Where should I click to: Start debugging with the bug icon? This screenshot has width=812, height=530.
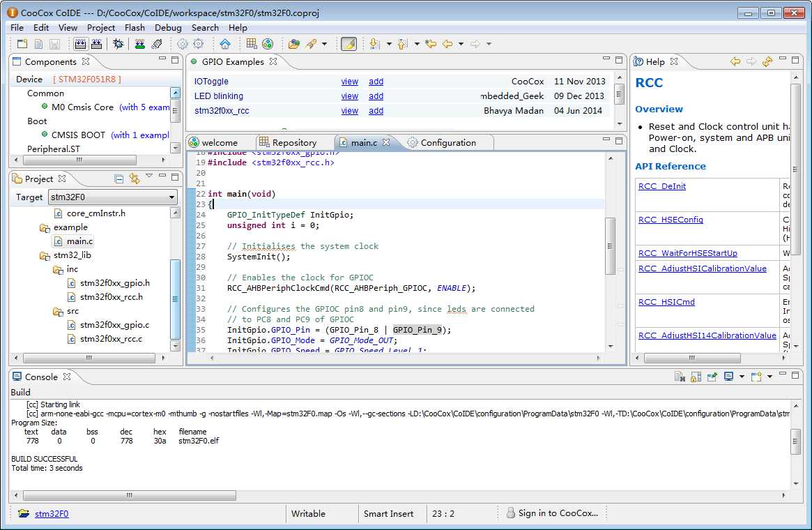point(118,44)
